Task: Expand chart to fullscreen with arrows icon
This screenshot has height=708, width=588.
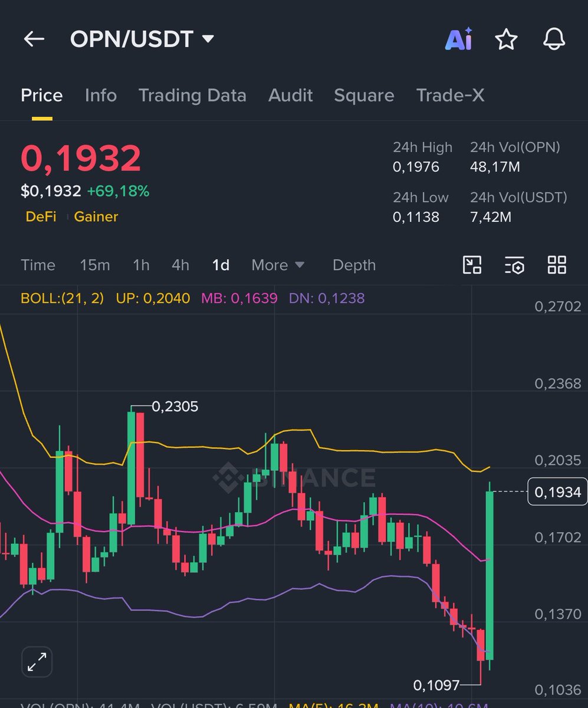Action: 37,661
